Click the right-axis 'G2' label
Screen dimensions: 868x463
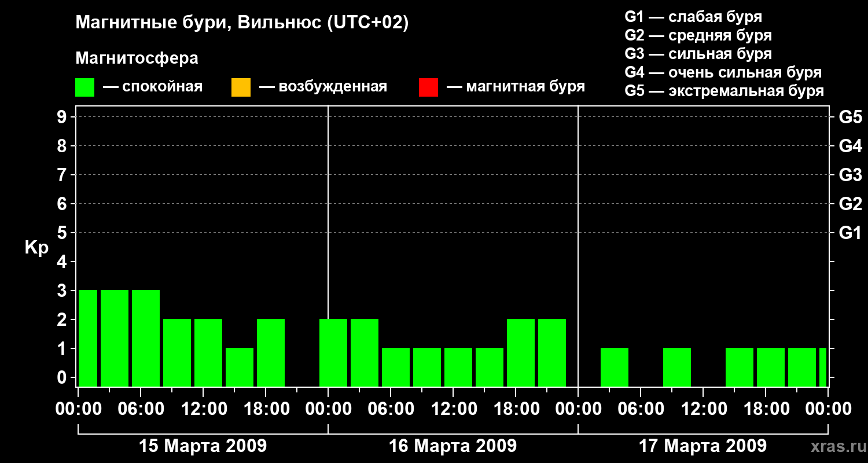tap(850, 204)
